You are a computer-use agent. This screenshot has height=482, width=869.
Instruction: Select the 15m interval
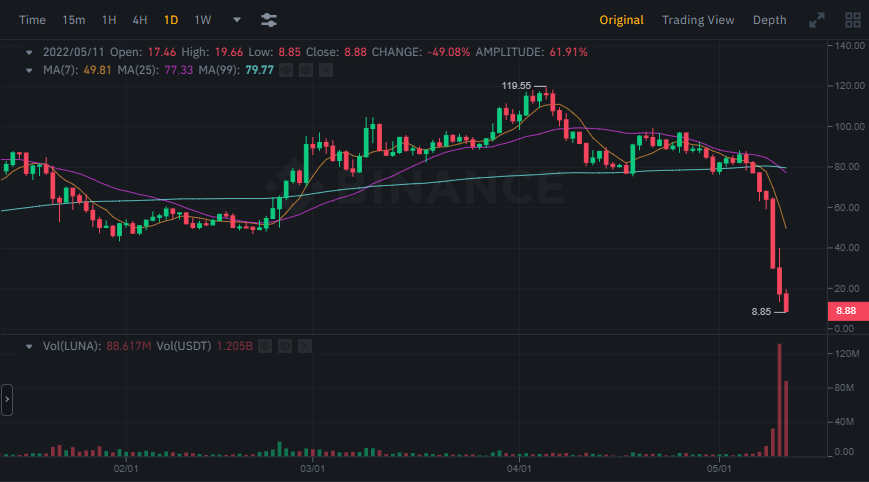73,20
